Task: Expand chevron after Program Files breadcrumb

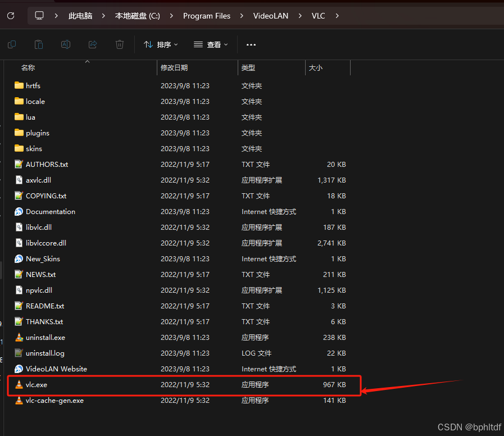Action: 242,16
